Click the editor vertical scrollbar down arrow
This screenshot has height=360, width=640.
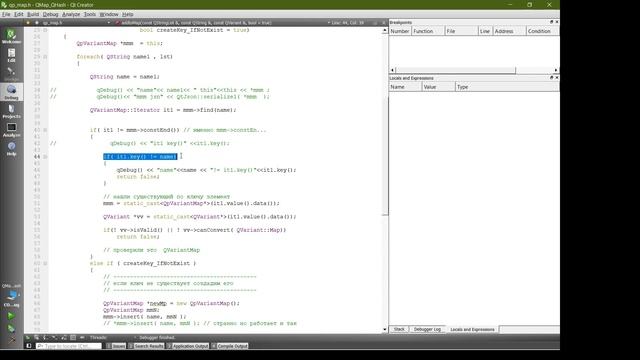(x=384, y=329)
